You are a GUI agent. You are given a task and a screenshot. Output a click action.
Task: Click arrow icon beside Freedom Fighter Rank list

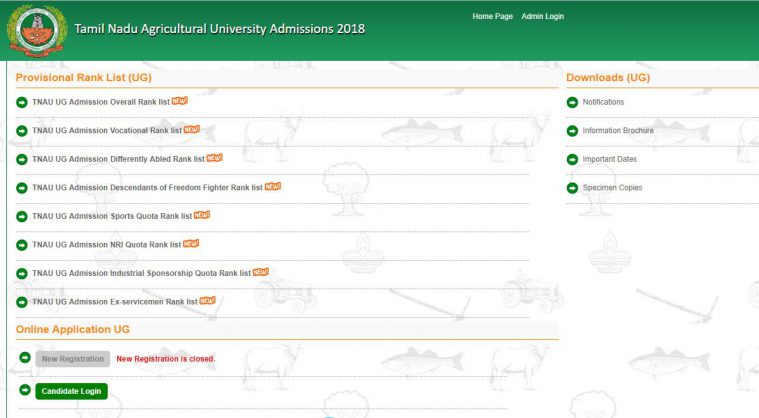[x=22, y=188]
